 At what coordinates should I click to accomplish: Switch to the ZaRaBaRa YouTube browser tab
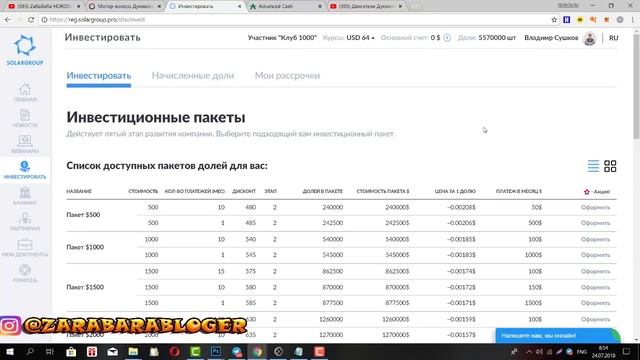click(x=43, y=6)
